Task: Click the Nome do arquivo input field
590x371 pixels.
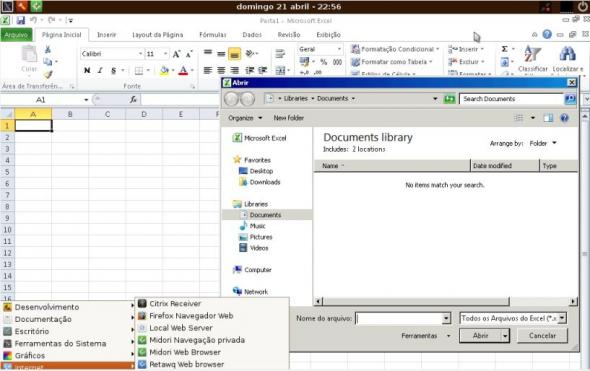Action: coord(399,319)
